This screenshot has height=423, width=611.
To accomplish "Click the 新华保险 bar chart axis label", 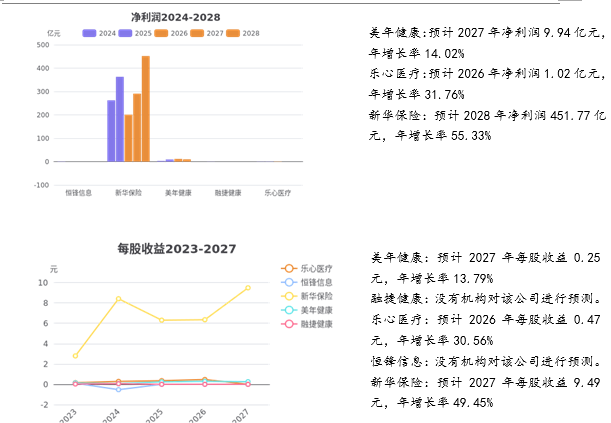I will (128, 193).
